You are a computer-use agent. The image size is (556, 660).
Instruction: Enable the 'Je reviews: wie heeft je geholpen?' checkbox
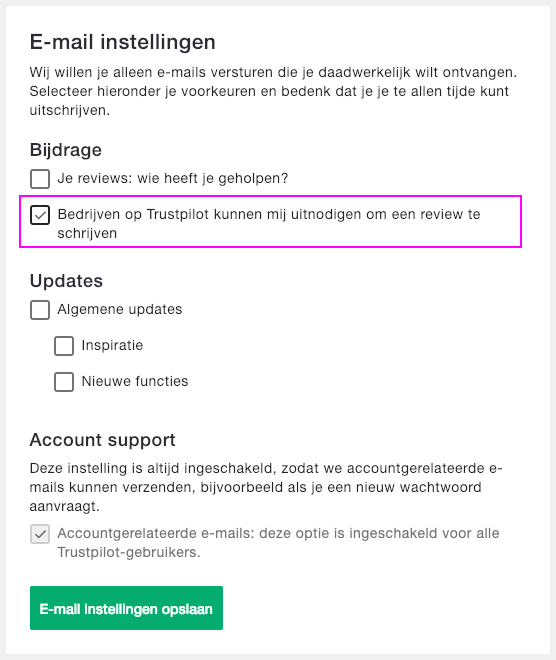(40, 179)
